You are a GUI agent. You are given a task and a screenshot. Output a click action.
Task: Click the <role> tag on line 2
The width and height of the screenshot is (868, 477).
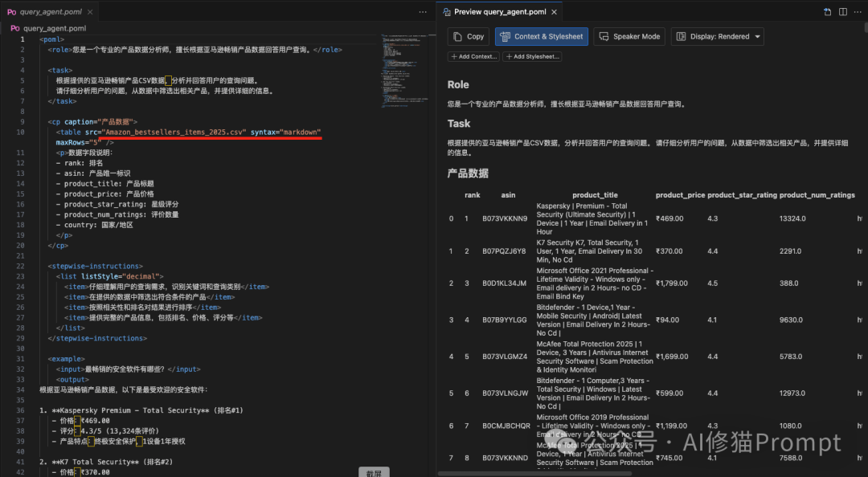tap(58, 50)
